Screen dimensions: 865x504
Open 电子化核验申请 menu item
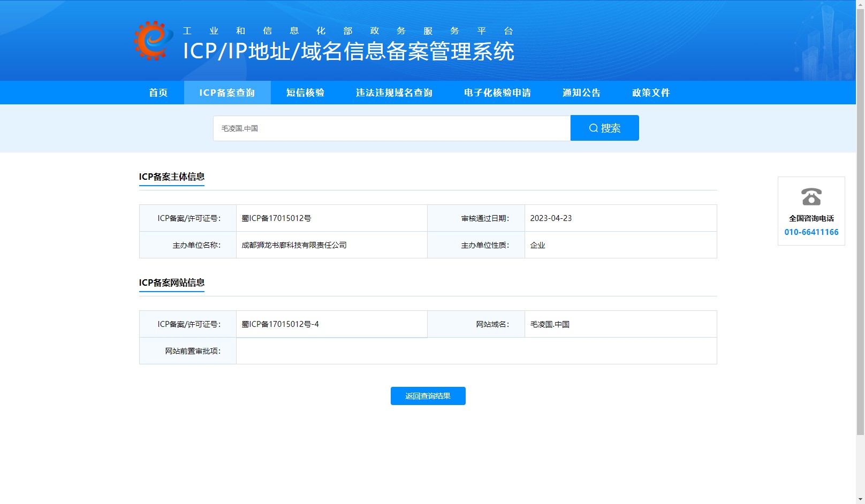498,93
